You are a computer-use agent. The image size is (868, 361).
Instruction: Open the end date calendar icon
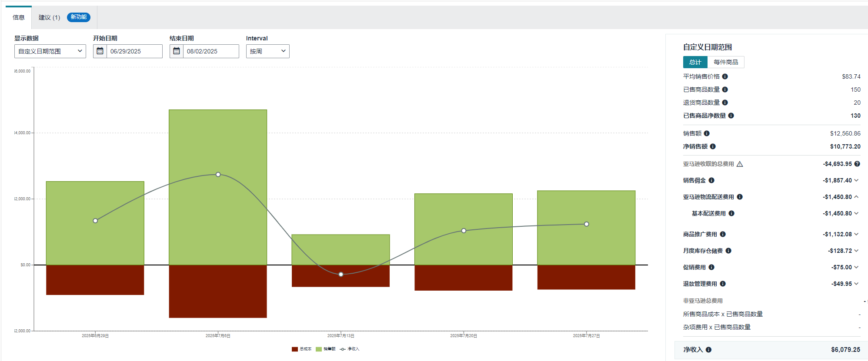177,51
